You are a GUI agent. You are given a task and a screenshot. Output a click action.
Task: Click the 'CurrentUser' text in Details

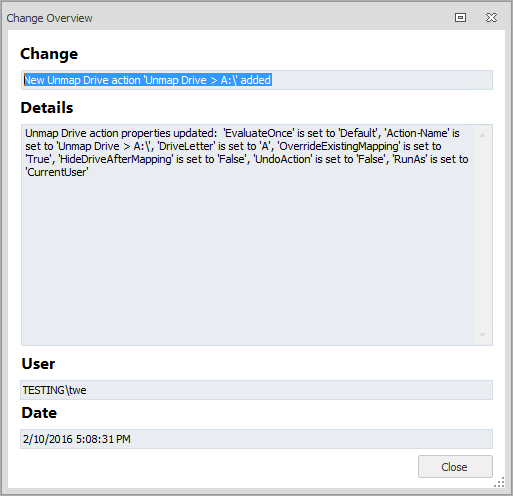[x=57, y=172]
